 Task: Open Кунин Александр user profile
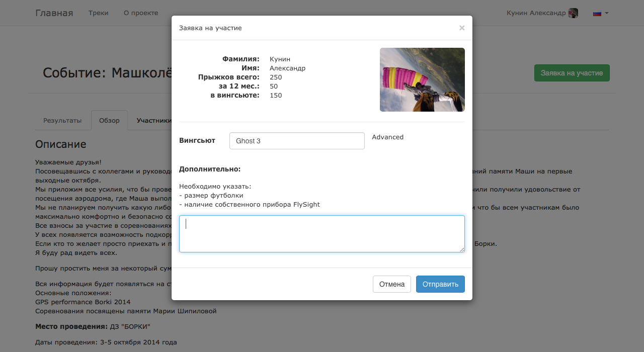(536, 13)
